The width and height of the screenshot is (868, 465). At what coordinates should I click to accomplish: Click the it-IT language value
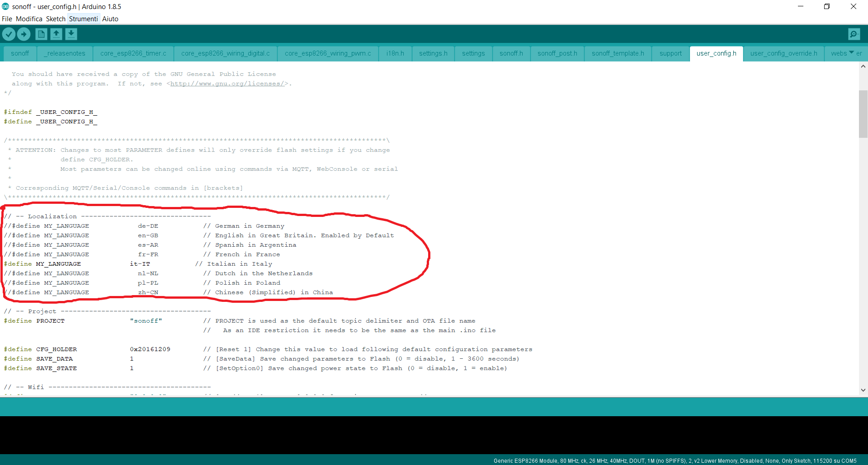(x=140, y=264)
